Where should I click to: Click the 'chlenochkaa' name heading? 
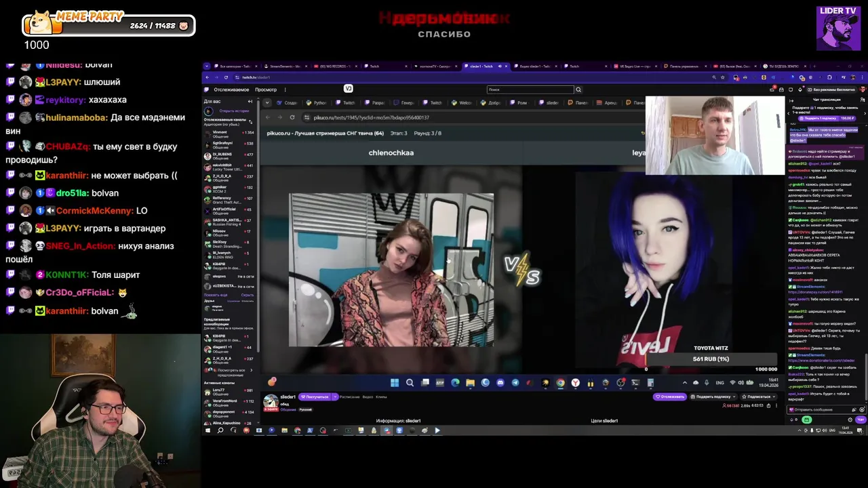pos(391,152)
